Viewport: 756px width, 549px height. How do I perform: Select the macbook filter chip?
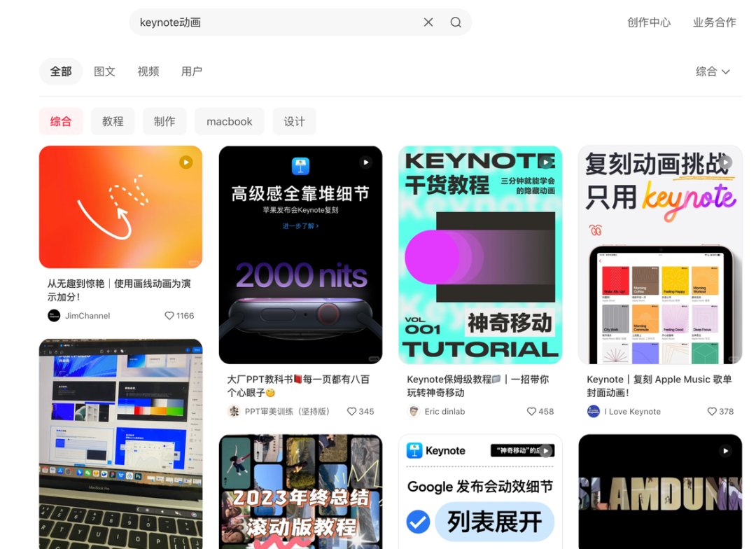229,120
